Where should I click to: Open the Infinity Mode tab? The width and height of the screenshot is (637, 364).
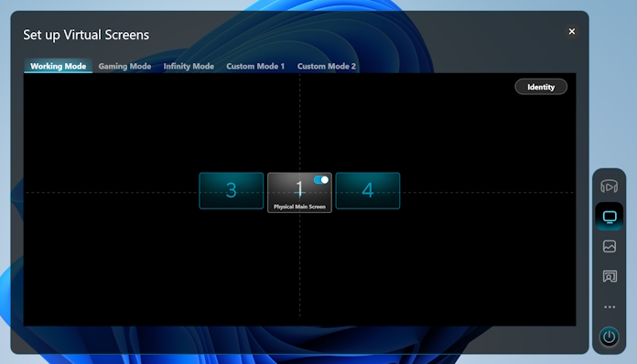189,66
